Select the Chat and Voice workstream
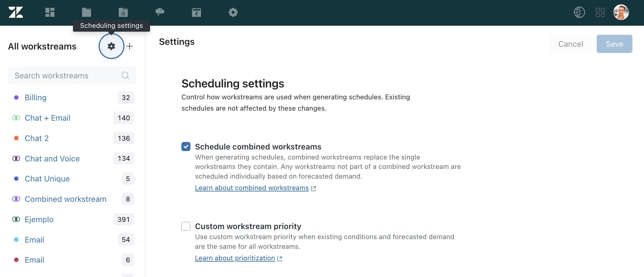Screen dimensions: 644x277 (x=52, y=159)
